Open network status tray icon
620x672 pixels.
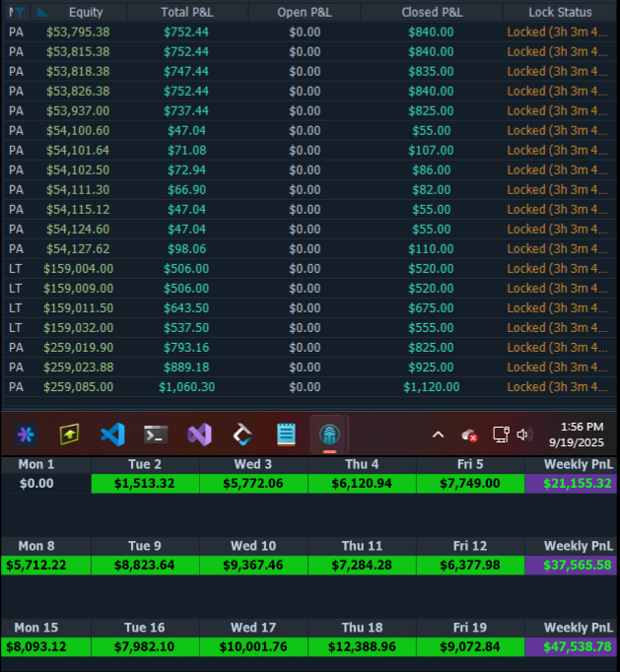click(x=501, y=435)
